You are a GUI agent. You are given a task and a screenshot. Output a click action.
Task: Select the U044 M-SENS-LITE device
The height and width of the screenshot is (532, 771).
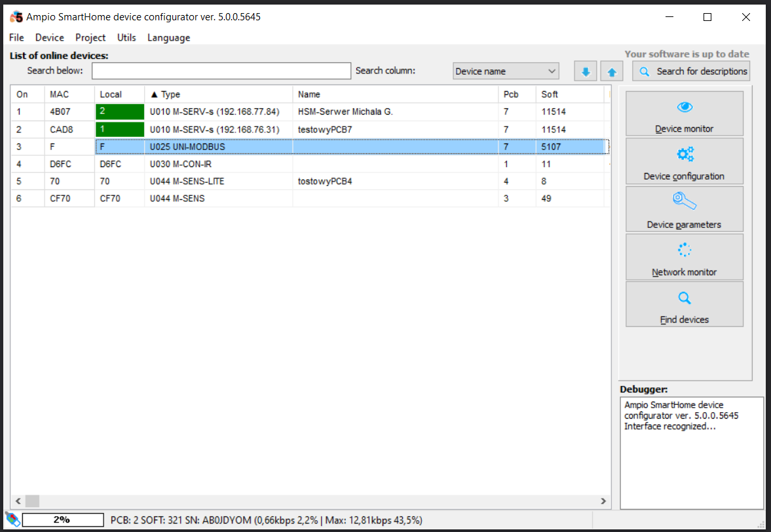point(310,181)
